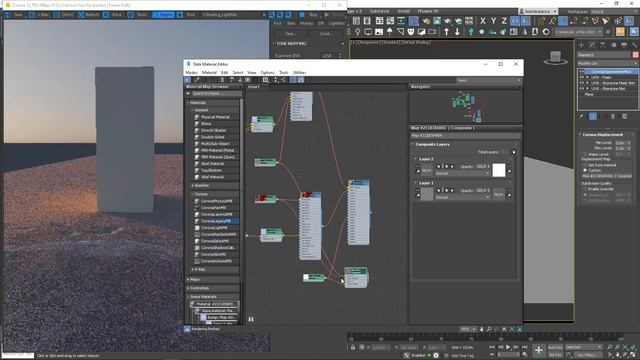
Task: Click the ViewCube in the Perspective viewport
Action: (555, 58)
